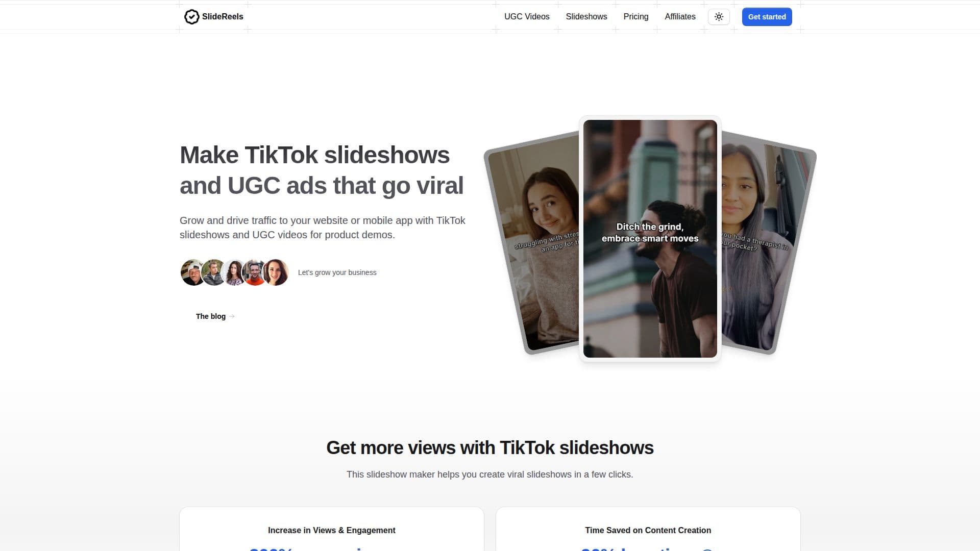This screenshot has width=980, height=551.
Task: Select the first avatar wearing a cap
Action: (193, 272)
